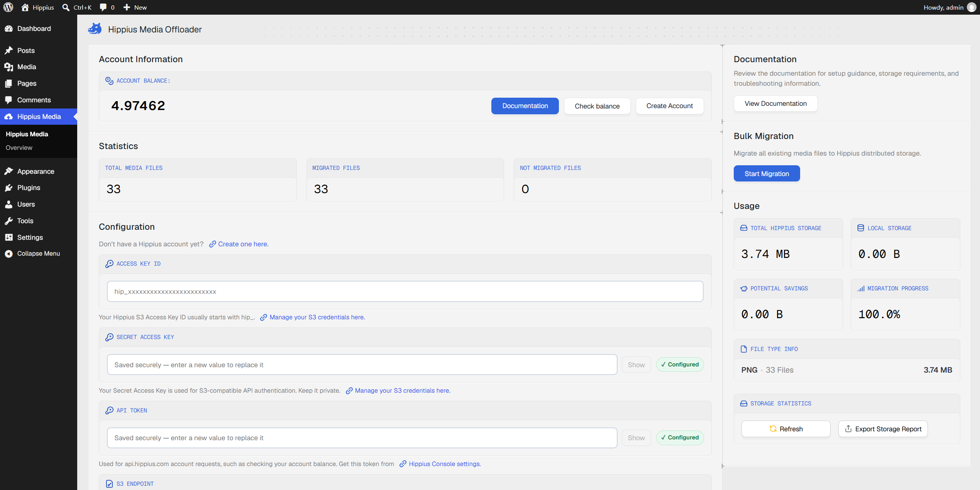Click the Migration Progress bar chart icon

[x=861, y=288]
